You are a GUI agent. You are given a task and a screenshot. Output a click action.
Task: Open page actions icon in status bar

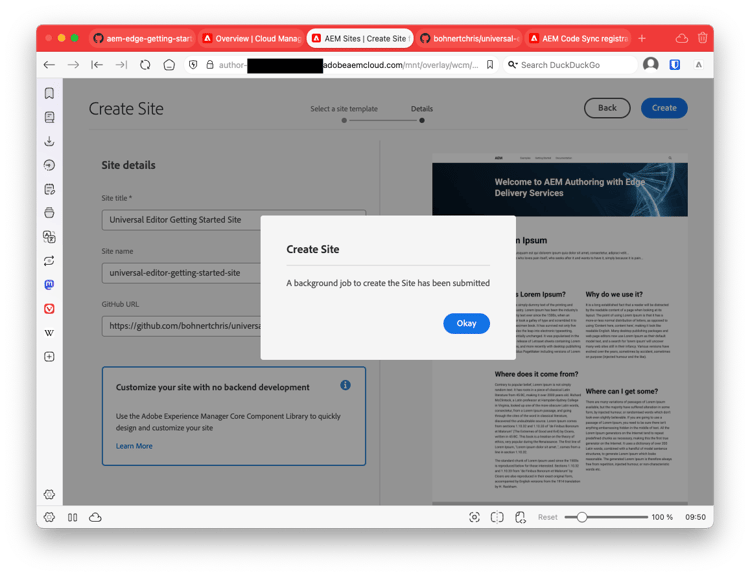pyautogui.click(x=520, y=517)
